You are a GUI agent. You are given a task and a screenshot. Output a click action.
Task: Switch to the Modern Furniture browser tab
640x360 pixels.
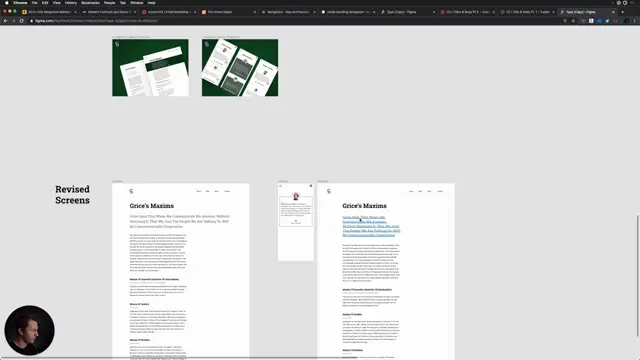click(x=109, y=12)
